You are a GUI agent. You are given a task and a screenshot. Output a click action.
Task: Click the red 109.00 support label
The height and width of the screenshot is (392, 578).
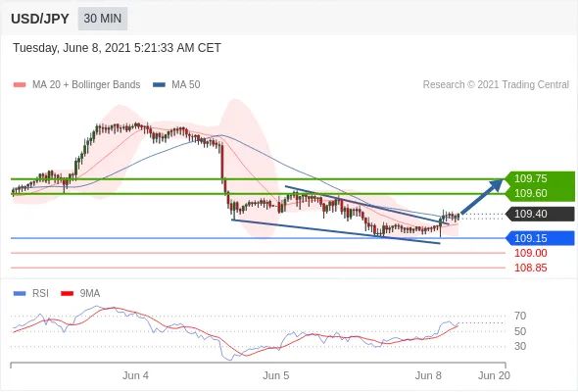(530, 253)
